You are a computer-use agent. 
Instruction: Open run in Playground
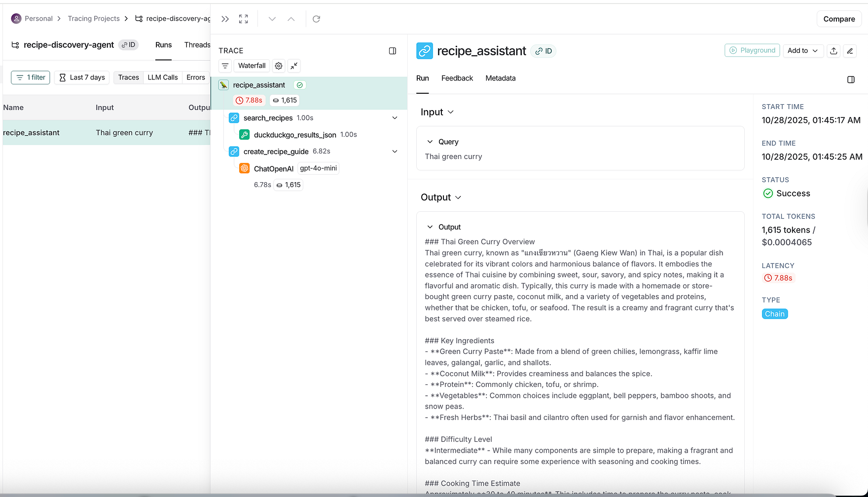(752, 50)
